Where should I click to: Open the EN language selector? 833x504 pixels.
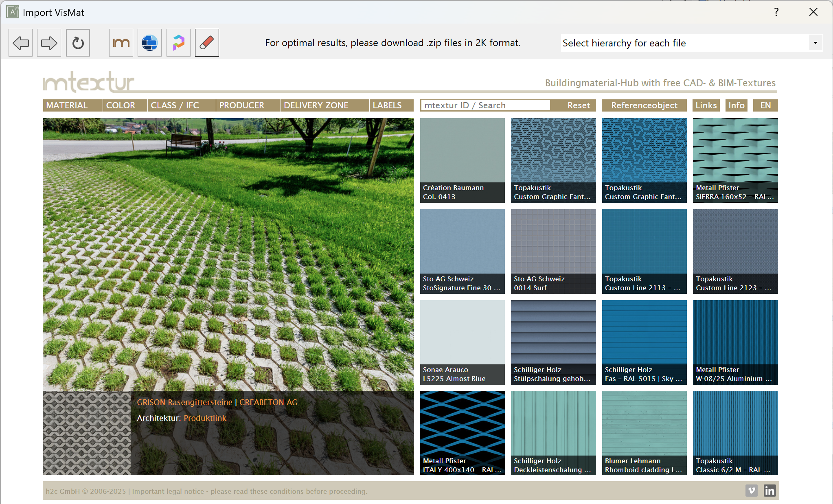point(765,105)
